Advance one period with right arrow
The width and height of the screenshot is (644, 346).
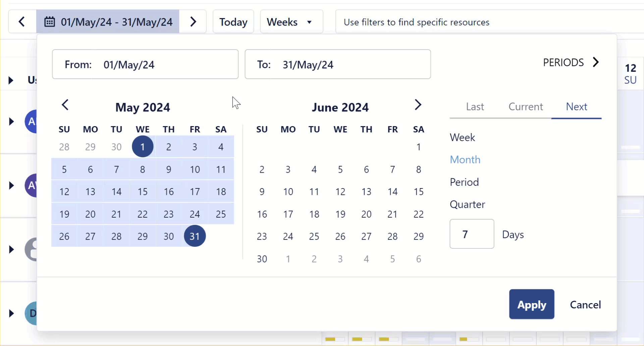(x=193, y=21)
